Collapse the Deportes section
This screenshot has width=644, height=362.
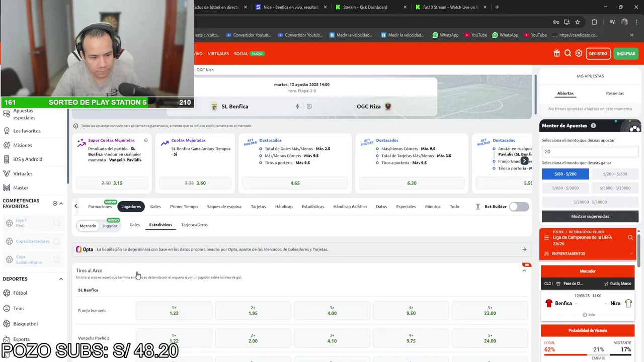coord(61,279)
